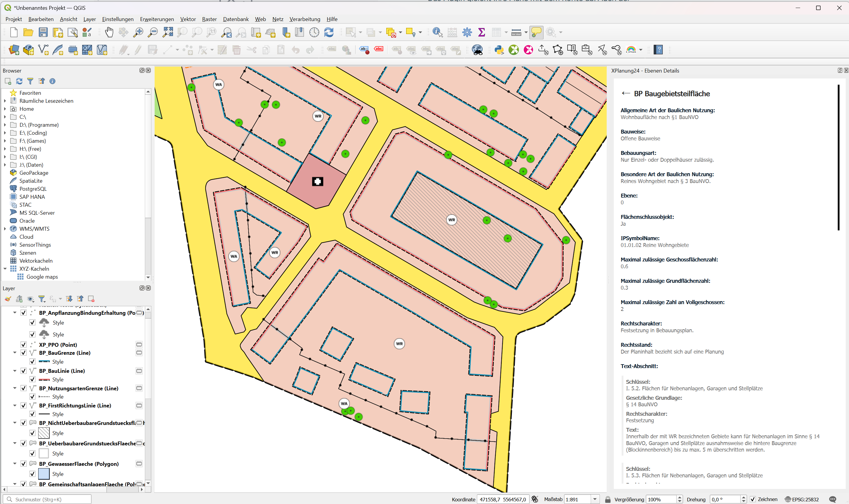The height and width of the screenshot is (504, 849).
Task: Open the Erweiterungen menu
Action: [157, 19]
